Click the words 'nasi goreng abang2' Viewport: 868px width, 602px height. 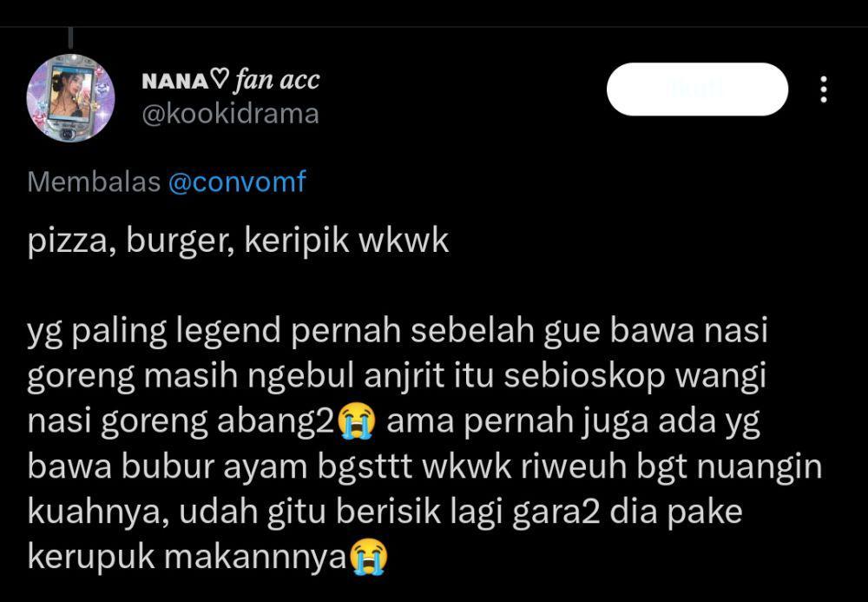[x=181, y=422]
